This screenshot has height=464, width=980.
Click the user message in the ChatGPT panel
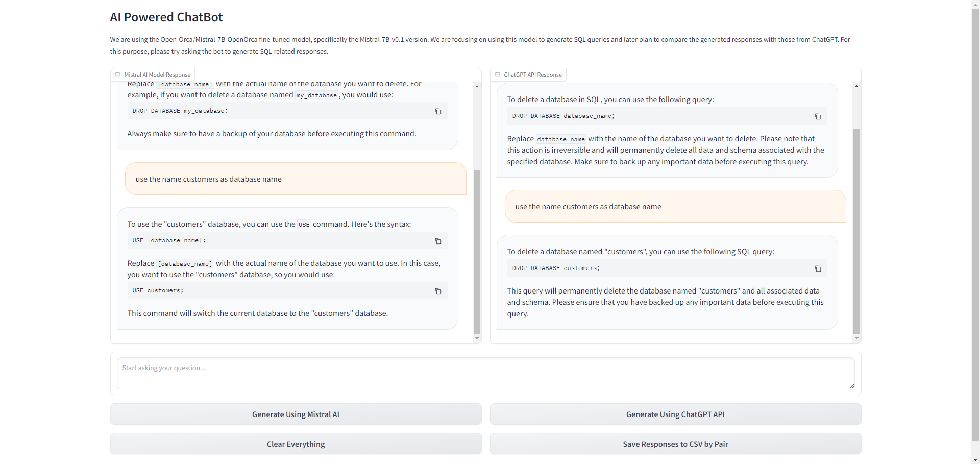click(675, 207)
